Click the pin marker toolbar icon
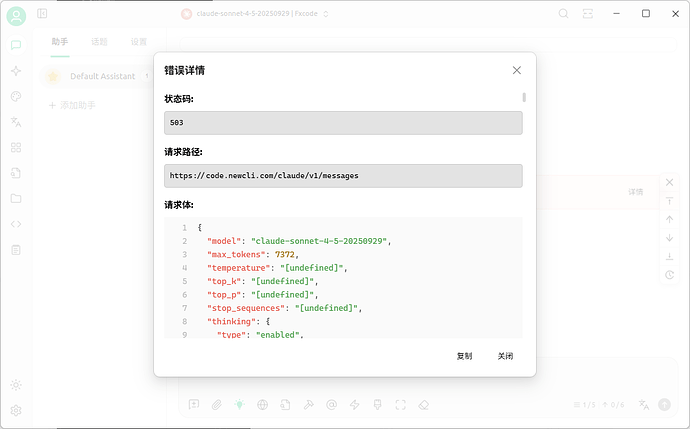Viewport: 690px width, 429px height. 378,405
